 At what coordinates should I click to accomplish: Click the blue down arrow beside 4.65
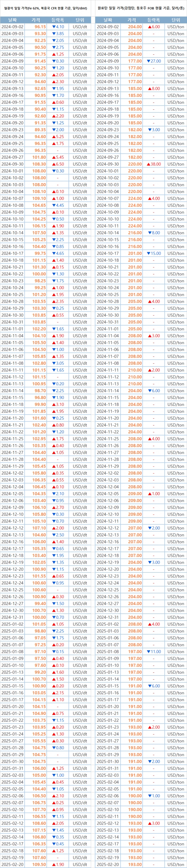[x=54, y=253]
